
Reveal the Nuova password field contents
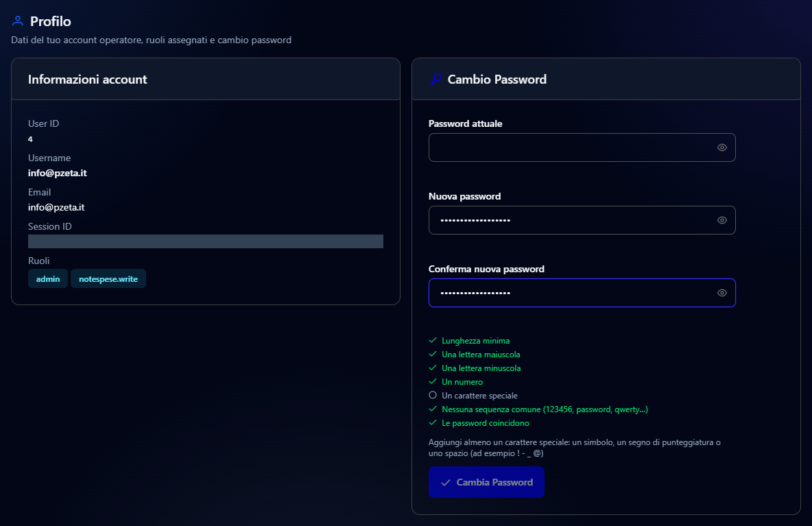coord(722,220)
